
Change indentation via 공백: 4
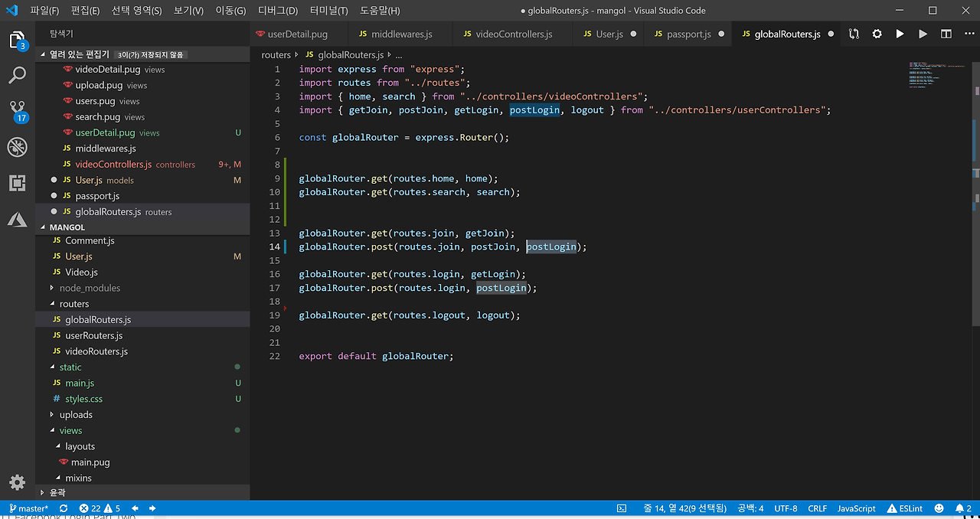[x=750, y=508]
